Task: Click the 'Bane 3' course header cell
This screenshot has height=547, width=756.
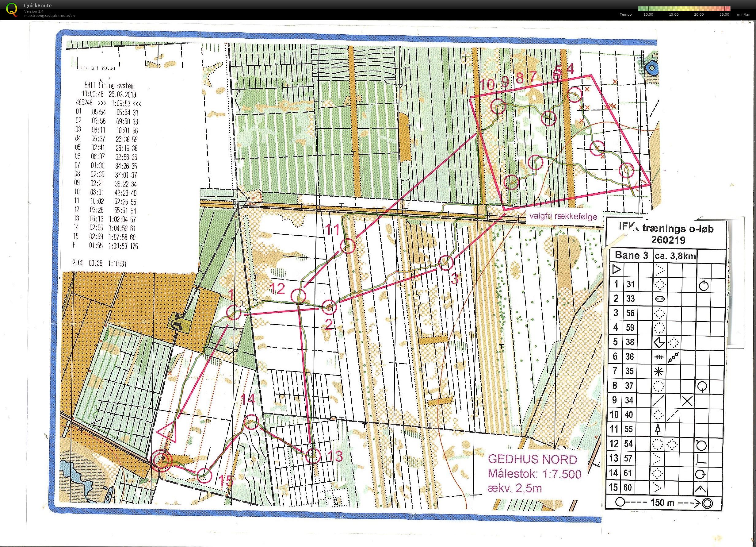Action: (x=632, y=255)
